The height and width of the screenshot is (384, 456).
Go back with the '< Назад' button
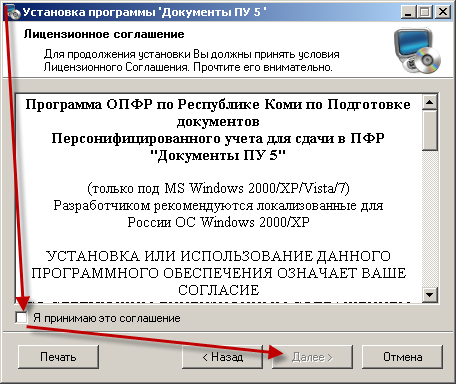click(x=222, y=357)
